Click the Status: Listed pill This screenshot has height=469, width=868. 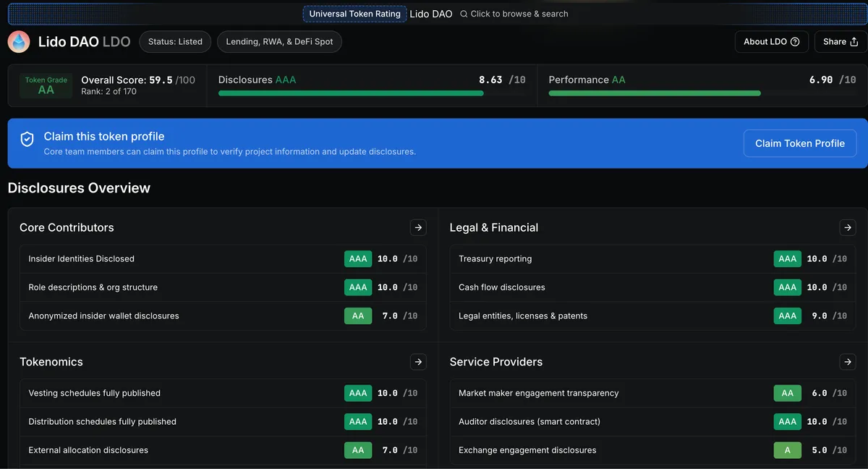tap(175, 42)
